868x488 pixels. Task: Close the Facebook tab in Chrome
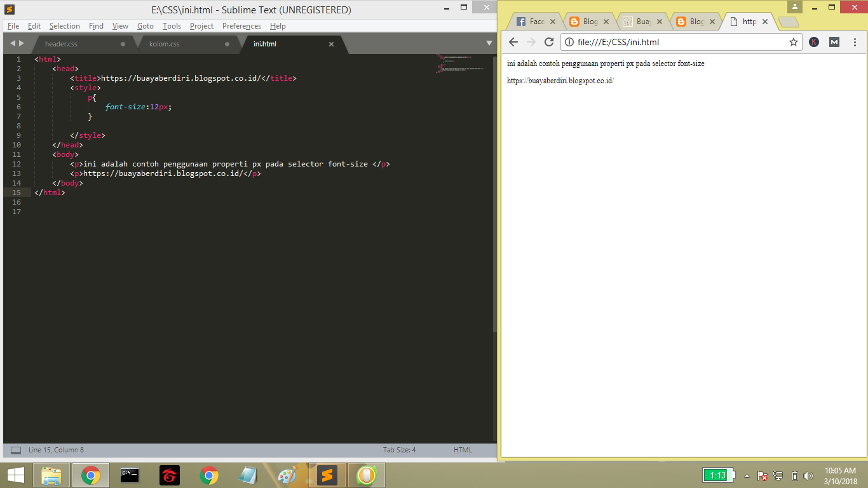tap(552, 22)
